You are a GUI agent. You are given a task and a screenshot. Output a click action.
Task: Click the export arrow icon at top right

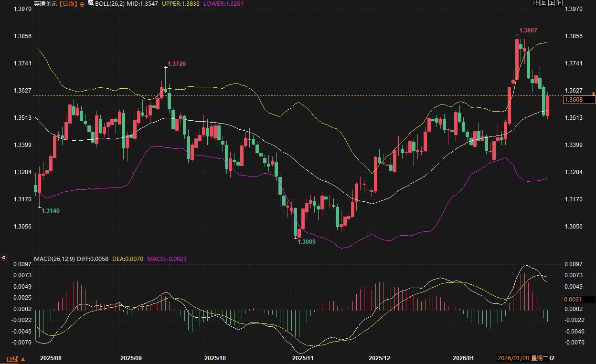[x=559, y=3]
